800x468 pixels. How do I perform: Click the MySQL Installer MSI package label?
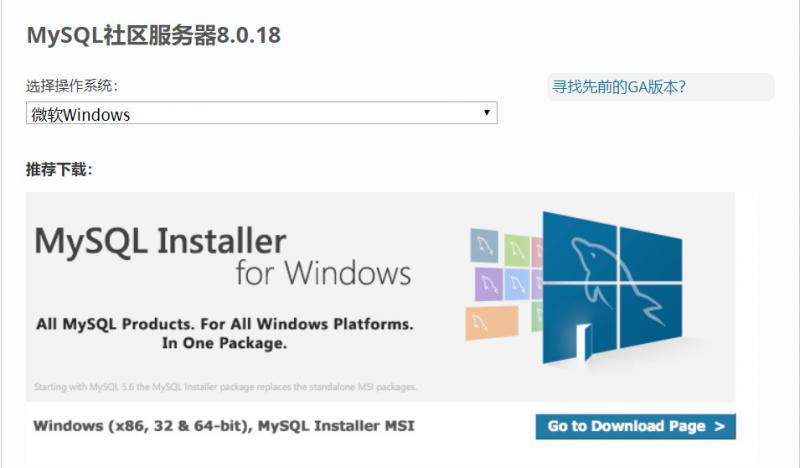pyautogui.click(x=224, y=426)
